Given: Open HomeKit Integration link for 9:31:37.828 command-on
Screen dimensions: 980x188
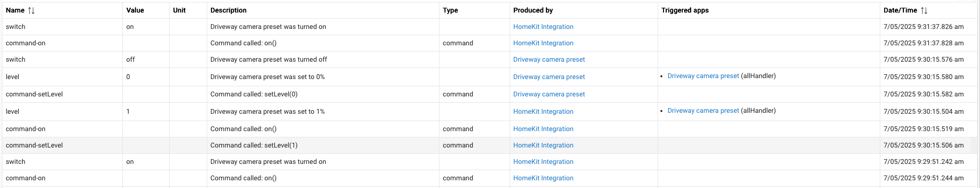Looking at the screenshot, I should [x=543, y=43].
